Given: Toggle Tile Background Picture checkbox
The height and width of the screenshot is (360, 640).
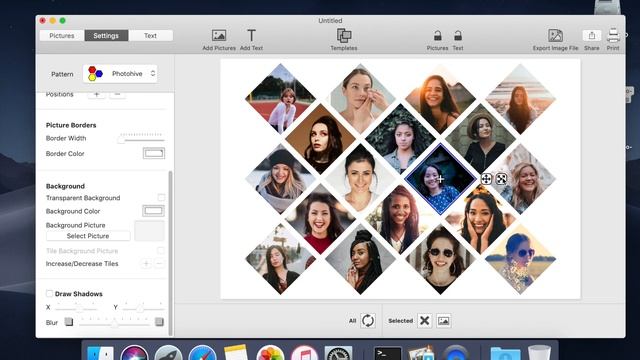Looking at the screenshot, I should point(160,250).
